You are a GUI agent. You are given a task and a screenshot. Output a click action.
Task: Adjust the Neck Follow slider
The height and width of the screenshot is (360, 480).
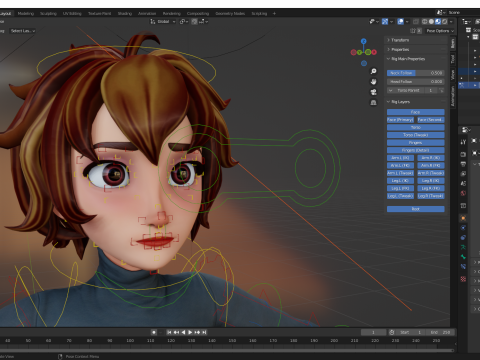coord(416,73)
